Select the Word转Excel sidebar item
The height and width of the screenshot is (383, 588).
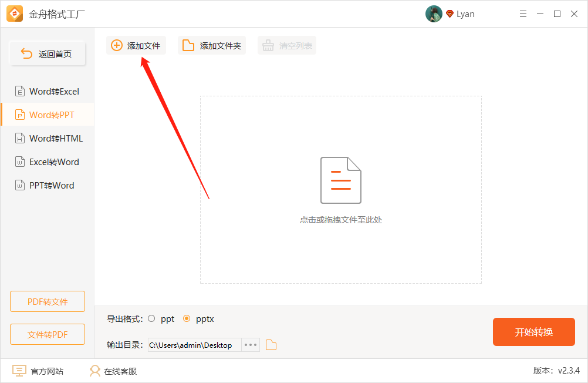tap(48, 91)
